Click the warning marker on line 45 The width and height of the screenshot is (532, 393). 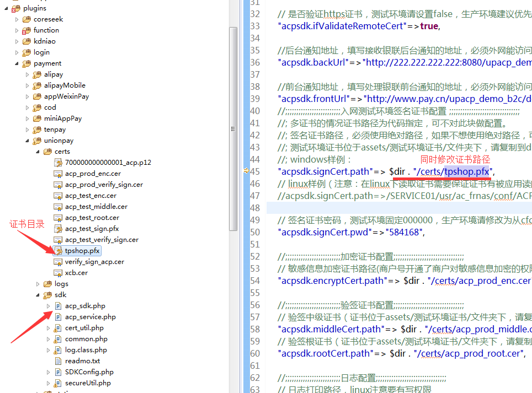[x=247, y=171]
